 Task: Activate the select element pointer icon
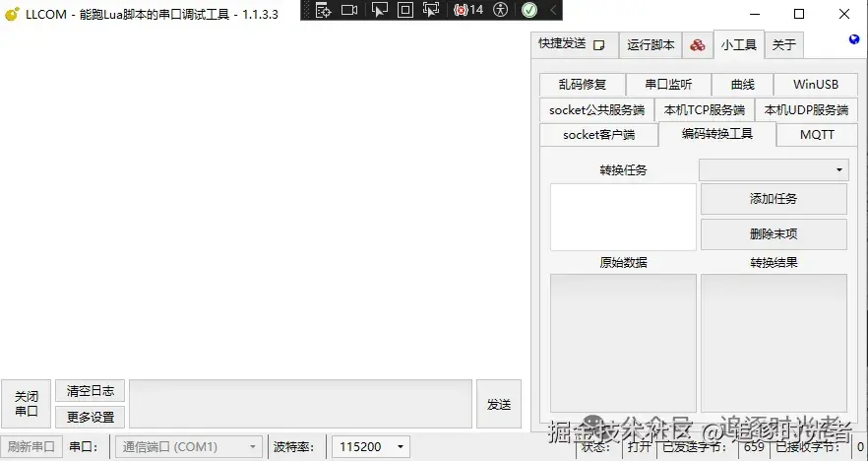[379, 10]
